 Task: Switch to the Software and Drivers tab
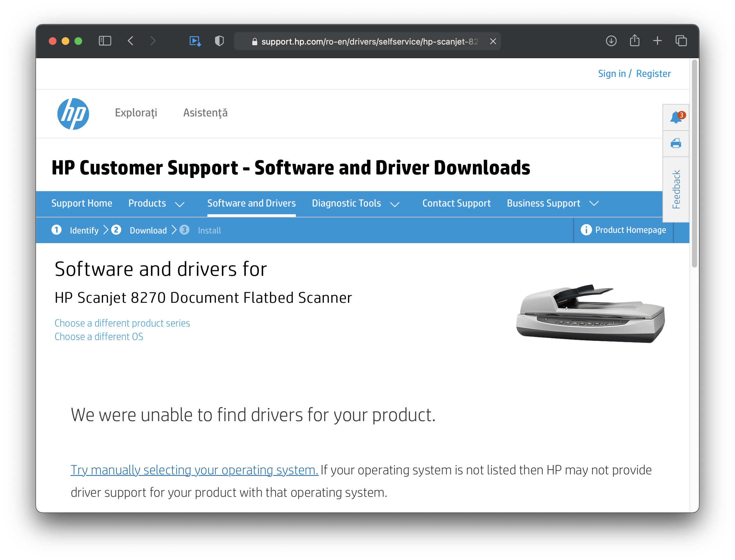click(x=251, y=203)
